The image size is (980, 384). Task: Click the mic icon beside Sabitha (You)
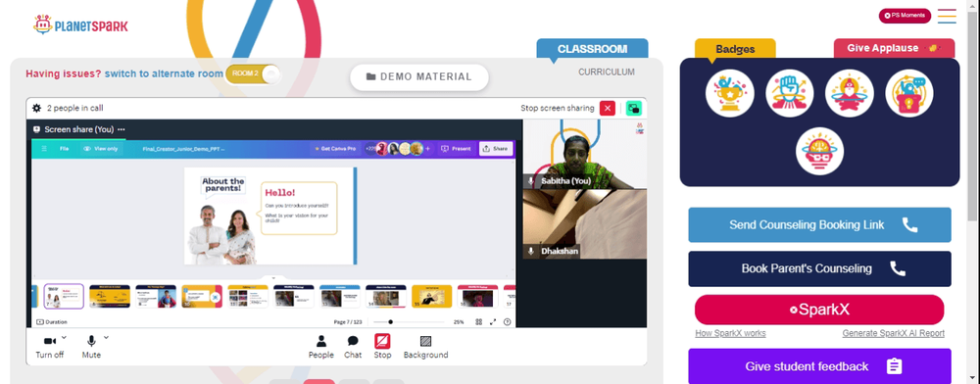click(x=531, y=181)
